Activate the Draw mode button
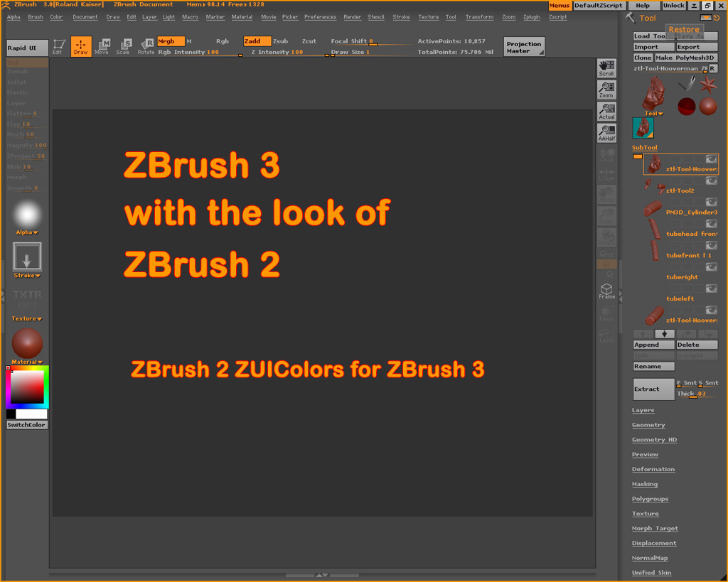This screenshot has height=582, width=728. (x=81, y=46)
